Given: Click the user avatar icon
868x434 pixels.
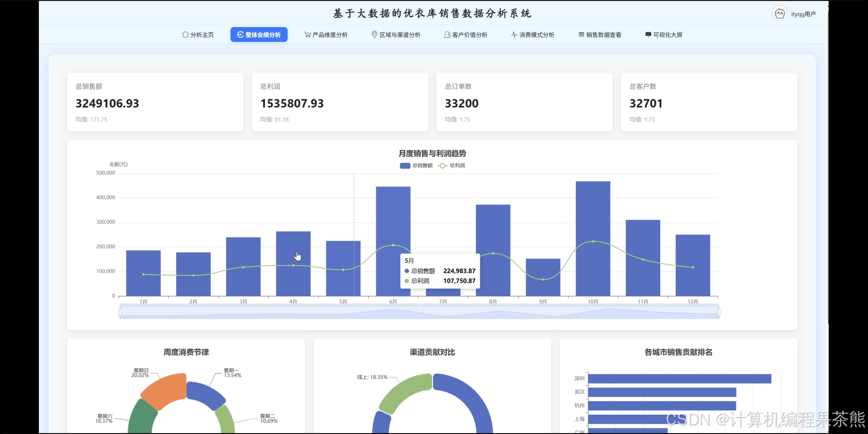Looking at the screenshot, I should [780, 14].
